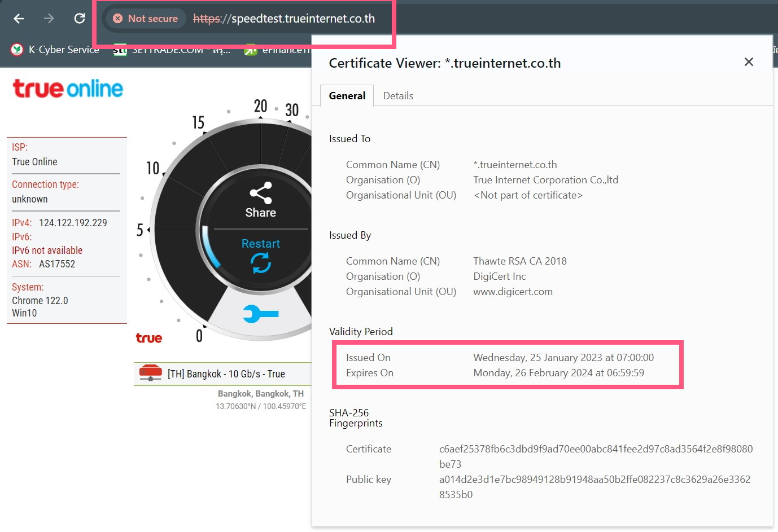Select the speedtest.trueinternet.co.th address bar URL
778x532 pixels.
click(x=284, y=19)
